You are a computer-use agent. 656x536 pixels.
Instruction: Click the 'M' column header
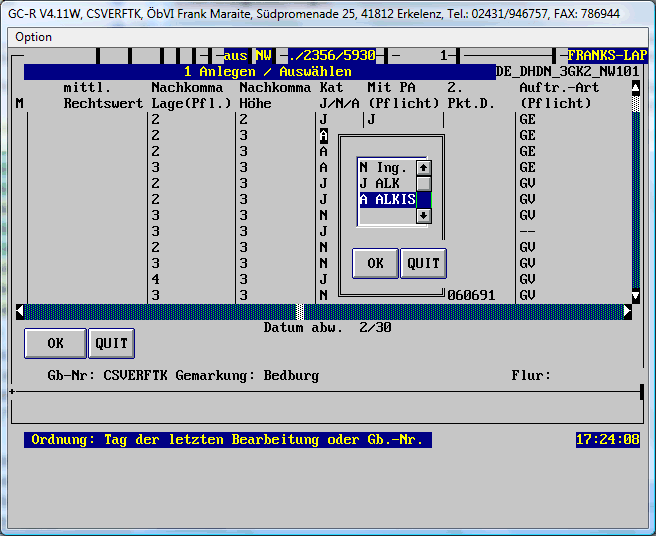click(x=20, y=103)
